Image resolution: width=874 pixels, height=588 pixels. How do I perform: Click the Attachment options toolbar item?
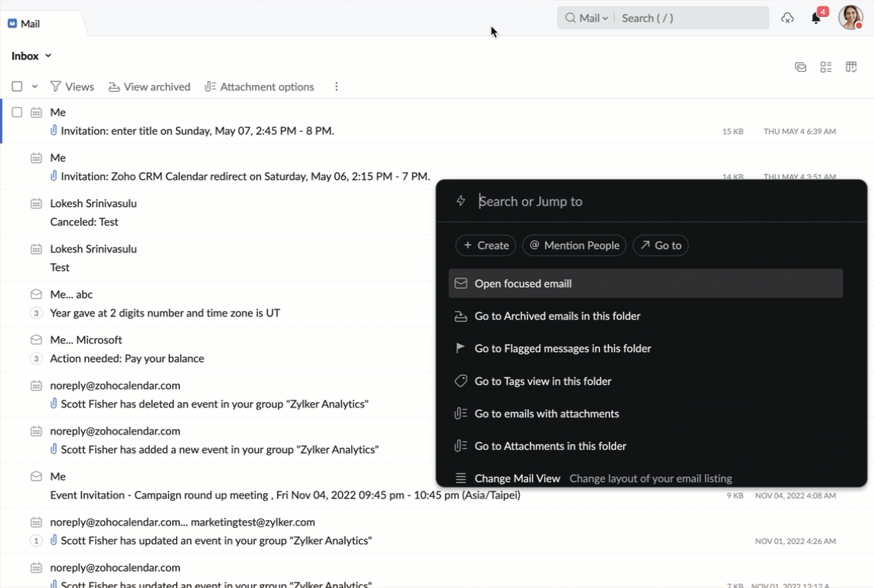pyautogui.click(x=259, y=87)
